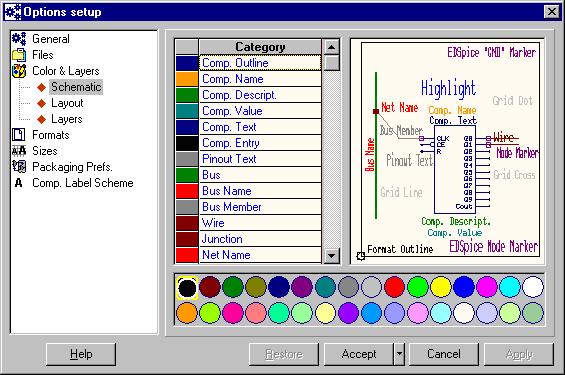
Task: Select the Bus Name category row
Action: (x=260, y=191)
